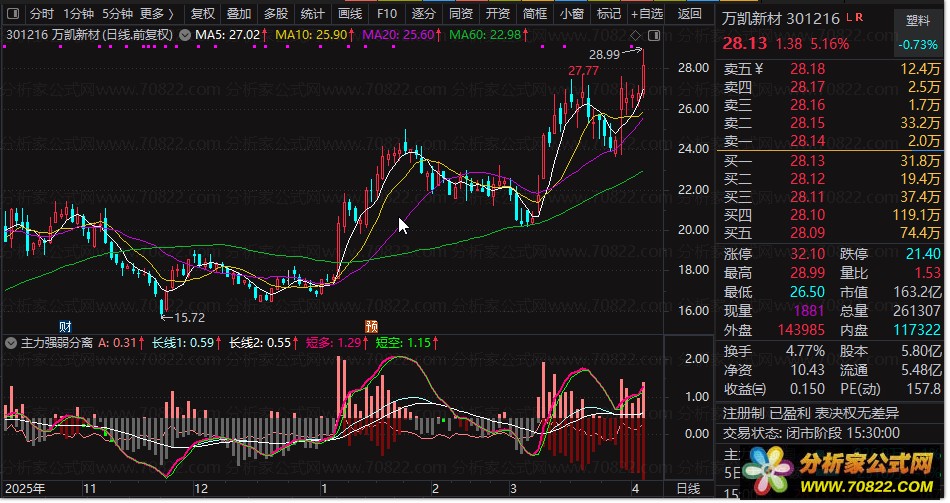
Task: Click 卖二 price 28.15
Action: [x=808, y=123]
